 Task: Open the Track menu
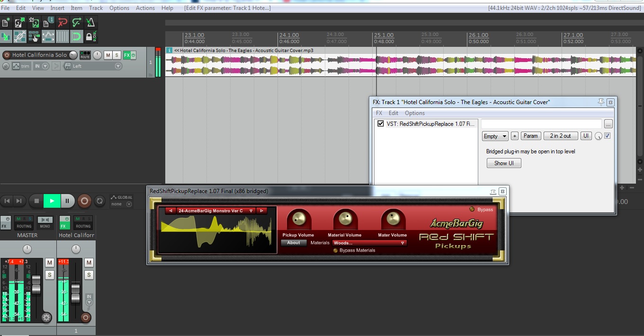click(96, 8)
